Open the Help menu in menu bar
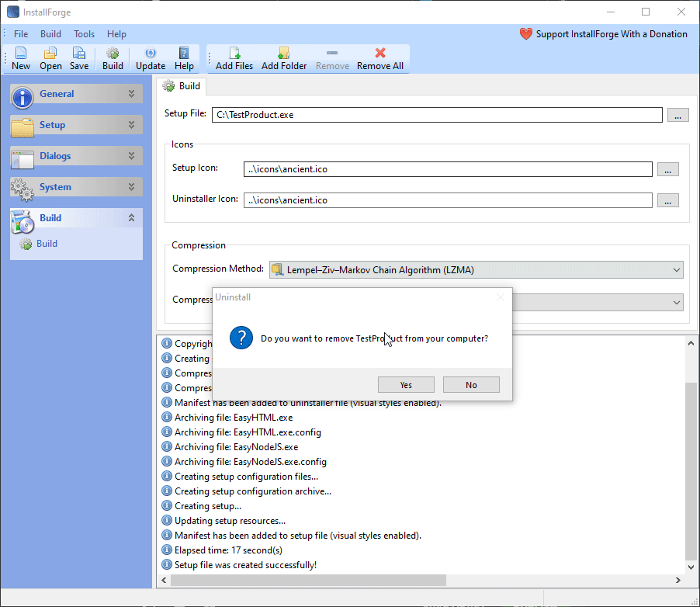700x607 pixels. [x=116, y=34]
